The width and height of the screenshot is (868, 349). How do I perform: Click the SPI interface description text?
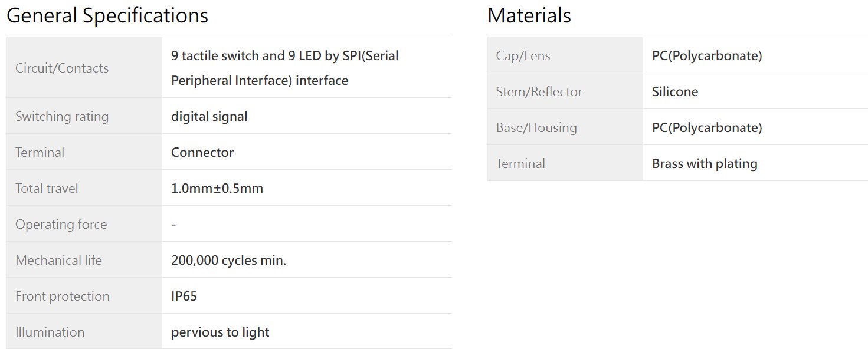[x=285, y=68]
